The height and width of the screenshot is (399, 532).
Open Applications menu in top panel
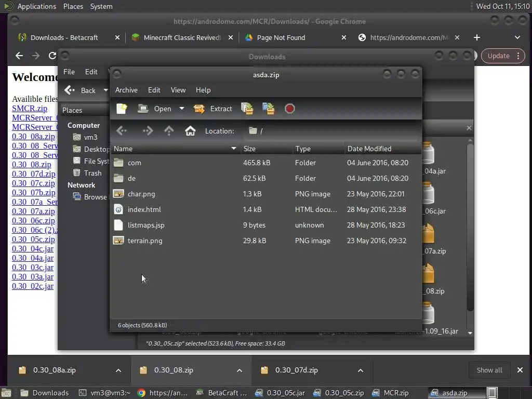[37, 6]
